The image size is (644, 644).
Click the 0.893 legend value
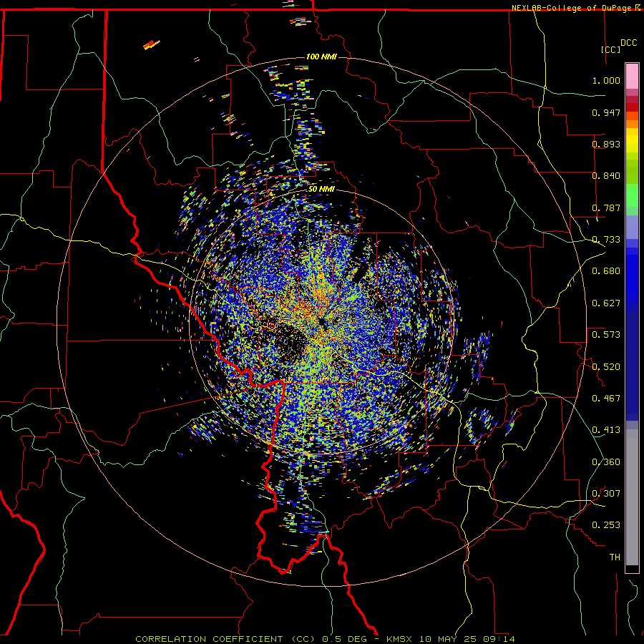(x=606, y=144)
